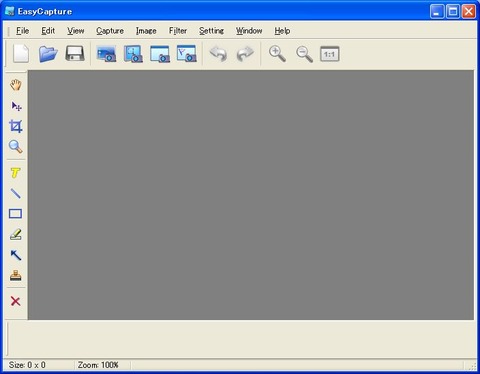Select the Line drawing tool
The height and width of the screenshot is (374, 480).
[x=16, y=193]
